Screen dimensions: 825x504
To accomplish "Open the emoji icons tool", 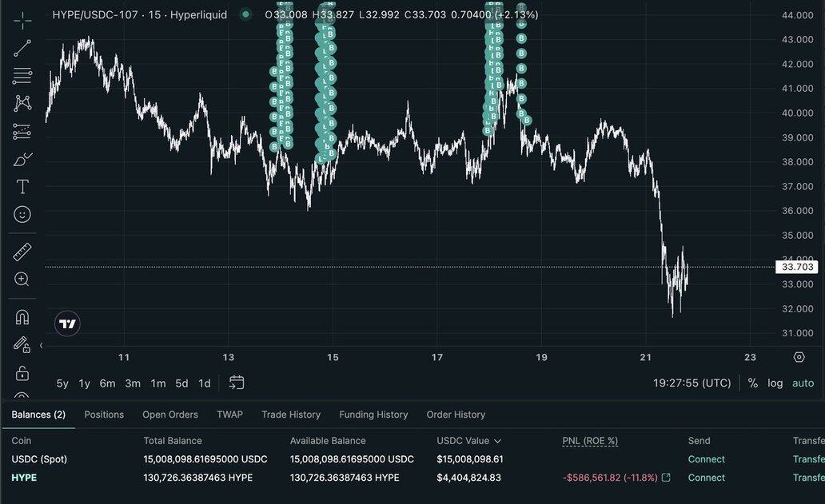I will (22, 214).
